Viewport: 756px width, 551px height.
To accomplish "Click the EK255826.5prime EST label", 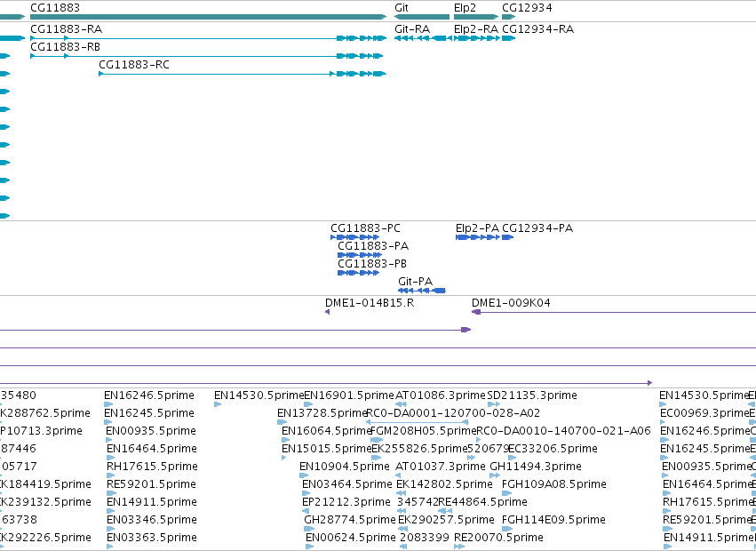I will coord(420,449).
